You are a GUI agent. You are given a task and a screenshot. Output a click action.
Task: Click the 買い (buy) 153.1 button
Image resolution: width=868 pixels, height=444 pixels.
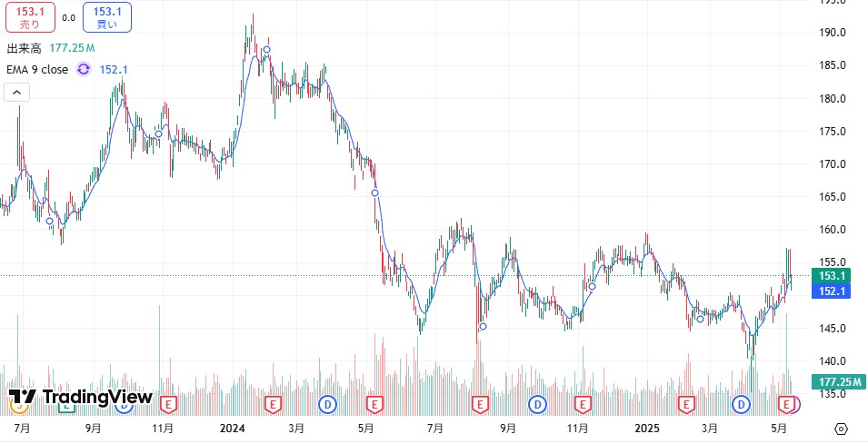point(106,17)
